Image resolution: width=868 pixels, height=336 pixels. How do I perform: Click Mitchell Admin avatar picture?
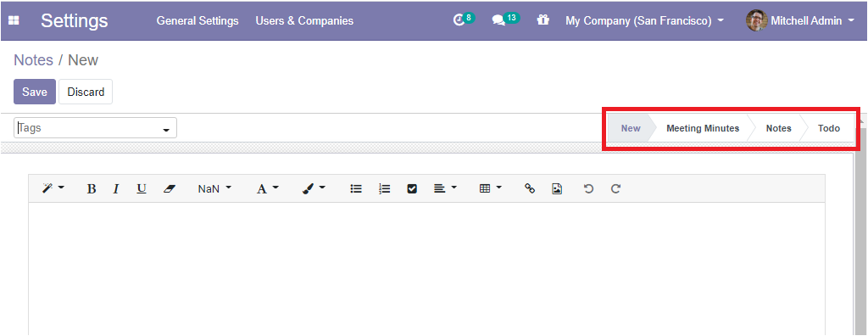(x=756, y=20)
